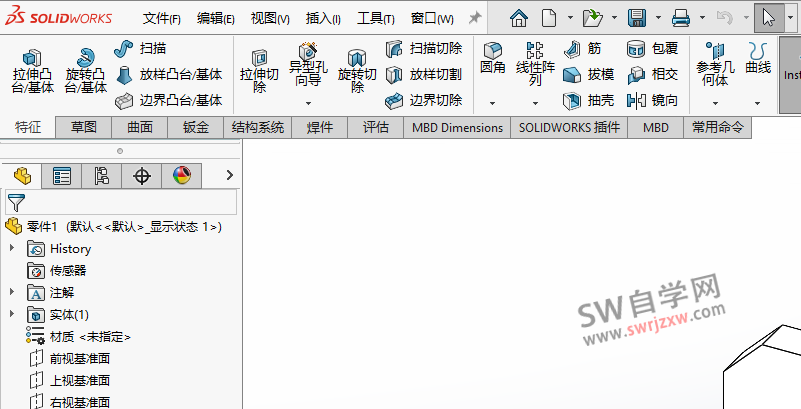Click the 线性阵列 linear pattern tool
This screenshot has width=801, height=409.
click(x=535, y=64)
